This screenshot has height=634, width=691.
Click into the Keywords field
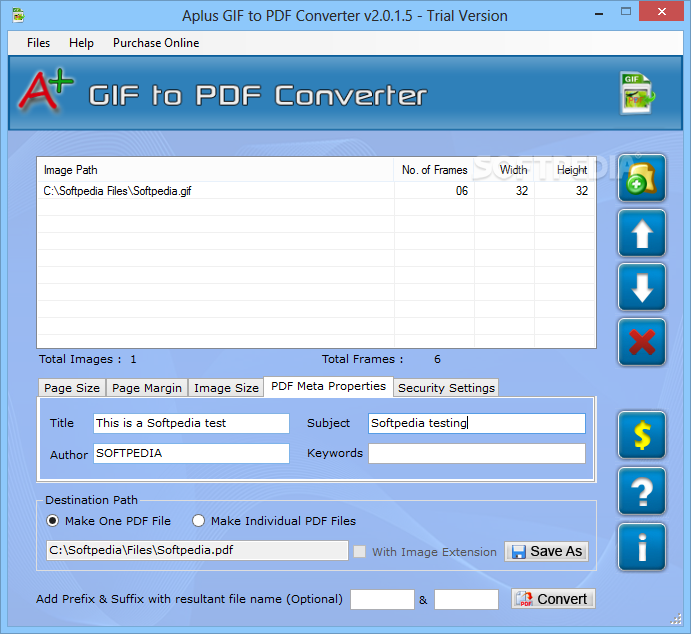click(477, 453)
